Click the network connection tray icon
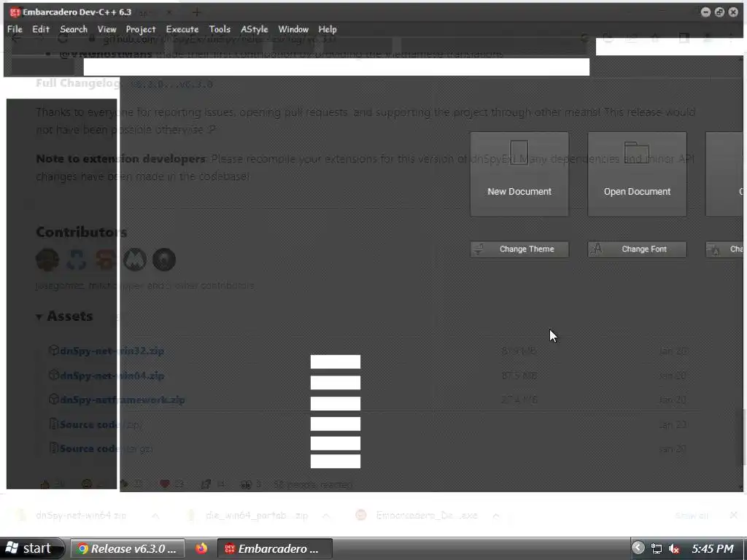Screen dimensions: 747x560 tap(657, 548)
